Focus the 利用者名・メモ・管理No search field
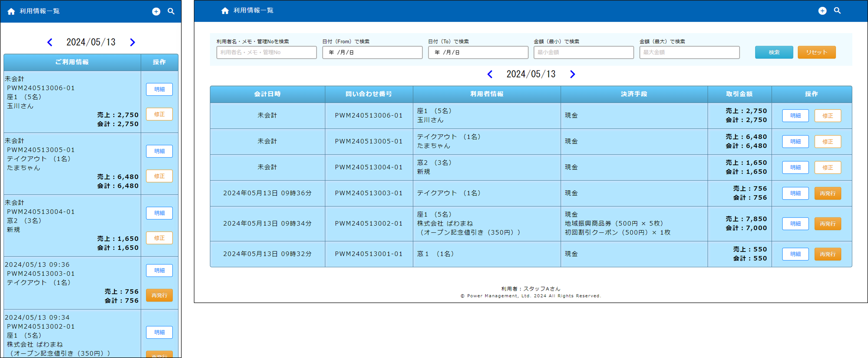Screen dimensions: 868x358 (x=266, y=53)
